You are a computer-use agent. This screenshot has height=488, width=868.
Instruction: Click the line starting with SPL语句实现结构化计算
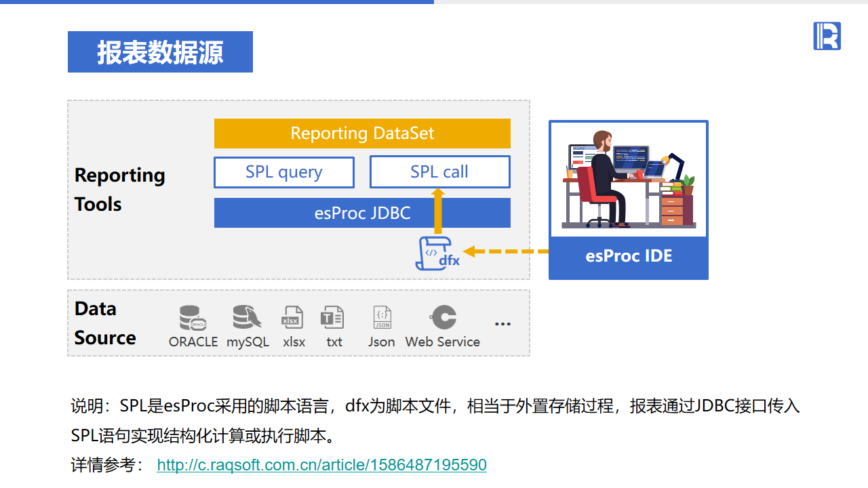203,435
